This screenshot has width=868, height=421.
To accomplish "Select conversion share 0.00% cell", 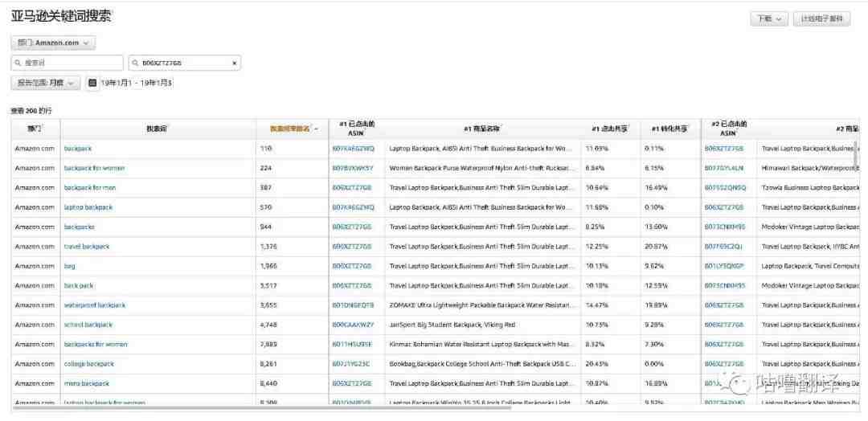I will (653, 364).
